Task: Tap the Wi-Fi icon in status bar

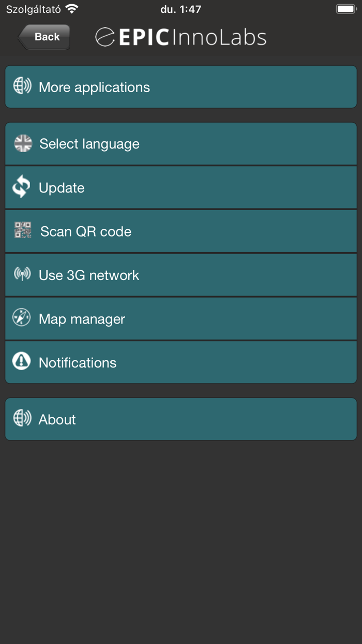Action: pyautogui.click(x=72, y=9)
